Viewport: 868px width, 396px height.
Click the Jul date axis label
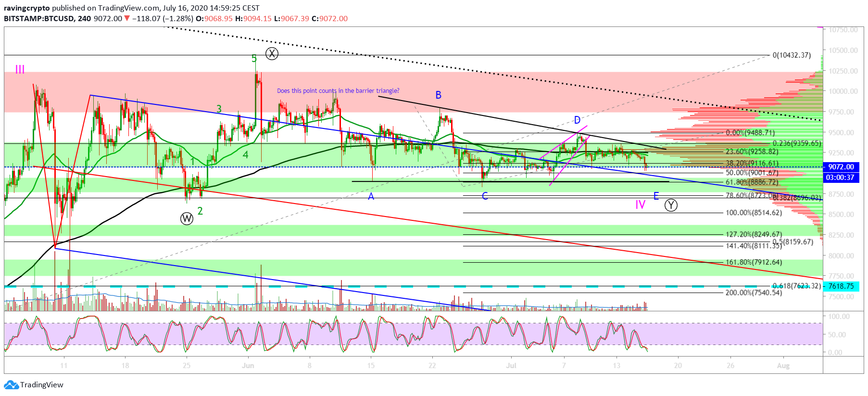(x=511, y=366)
